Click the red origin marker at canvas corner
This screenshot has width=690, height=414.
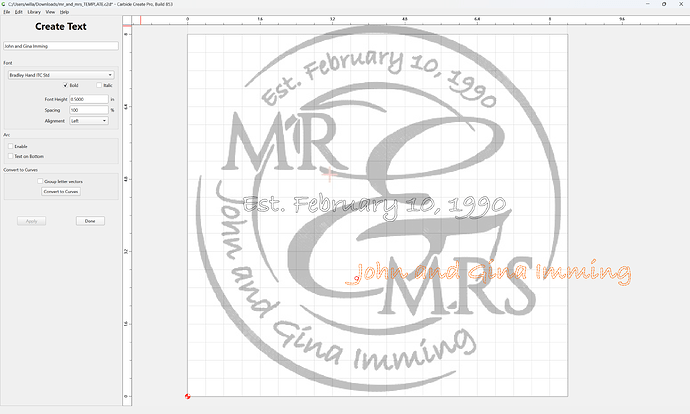187,396
